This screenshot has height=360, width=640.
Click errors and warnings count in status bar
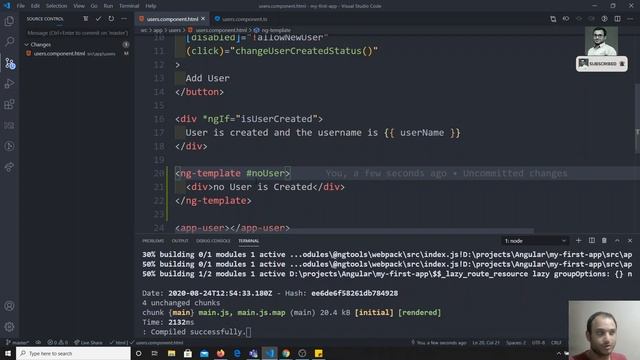pyautogui.click(x=58, y=342)
